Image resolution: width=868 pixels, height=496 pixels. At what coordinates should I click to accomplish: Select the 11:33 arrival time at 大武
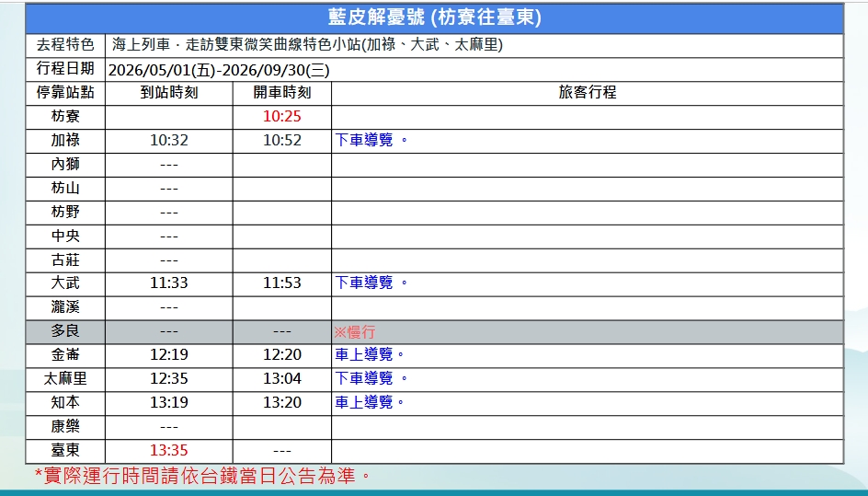168,283
